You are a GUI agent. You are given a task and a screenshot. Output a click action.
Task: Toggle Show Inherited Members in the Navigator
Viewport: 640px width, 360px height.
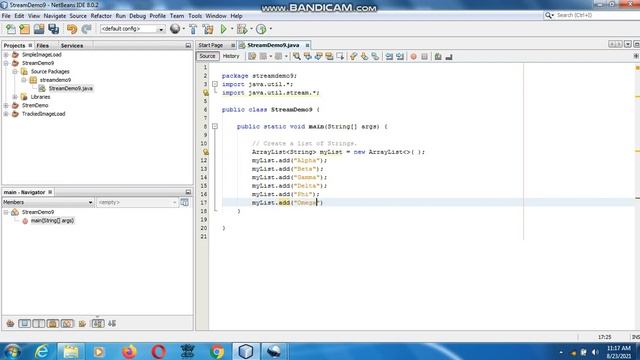click(10, 324)
